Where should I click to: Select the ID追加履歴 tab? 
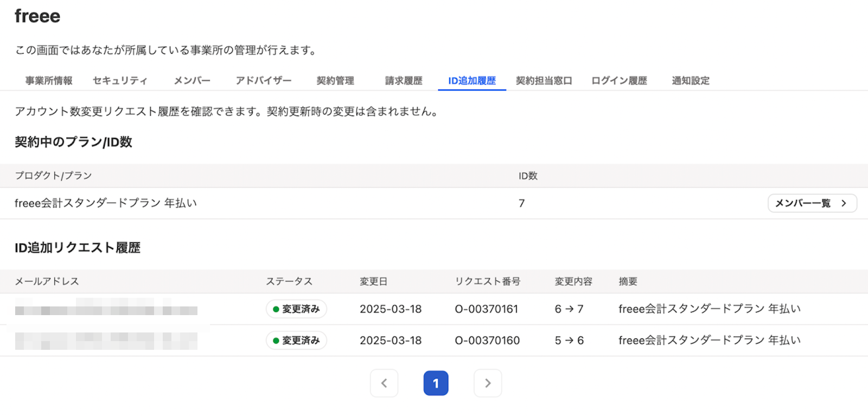[x=472, y=81]
